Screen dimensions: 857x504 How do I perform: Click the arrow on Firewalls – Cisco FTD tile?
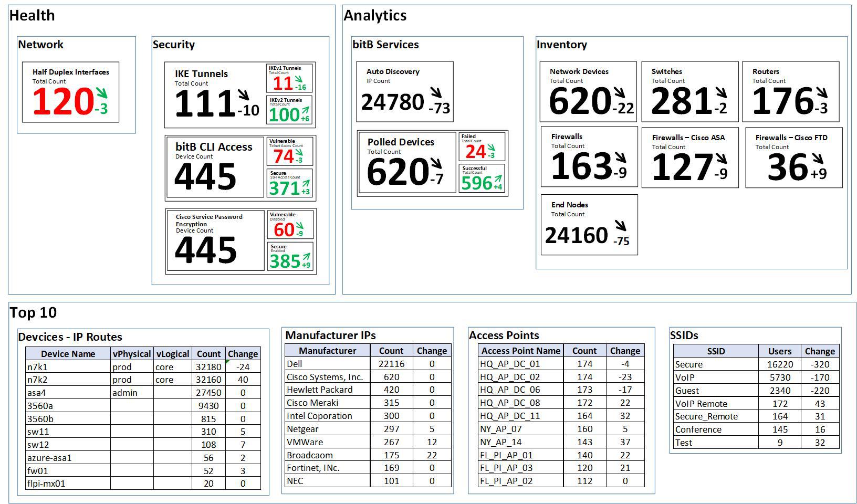point(818,159)
